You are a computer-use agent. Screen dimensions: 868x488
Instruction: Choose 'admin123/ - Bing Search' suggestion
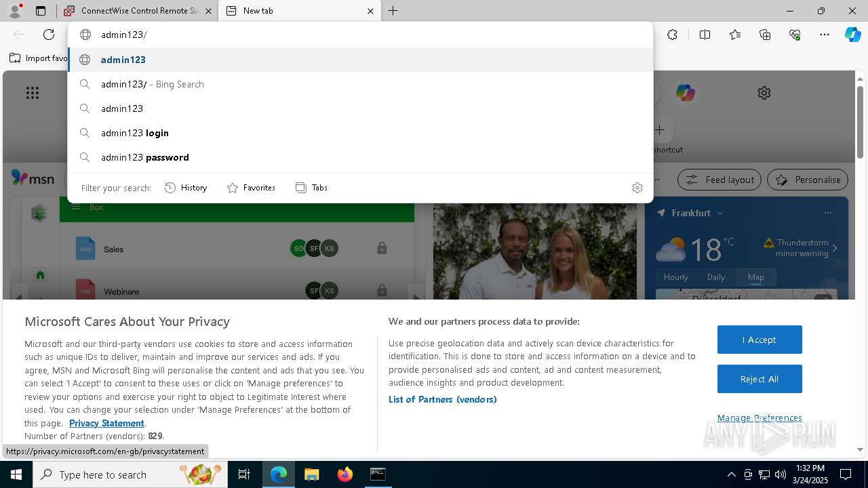point(360,84)
